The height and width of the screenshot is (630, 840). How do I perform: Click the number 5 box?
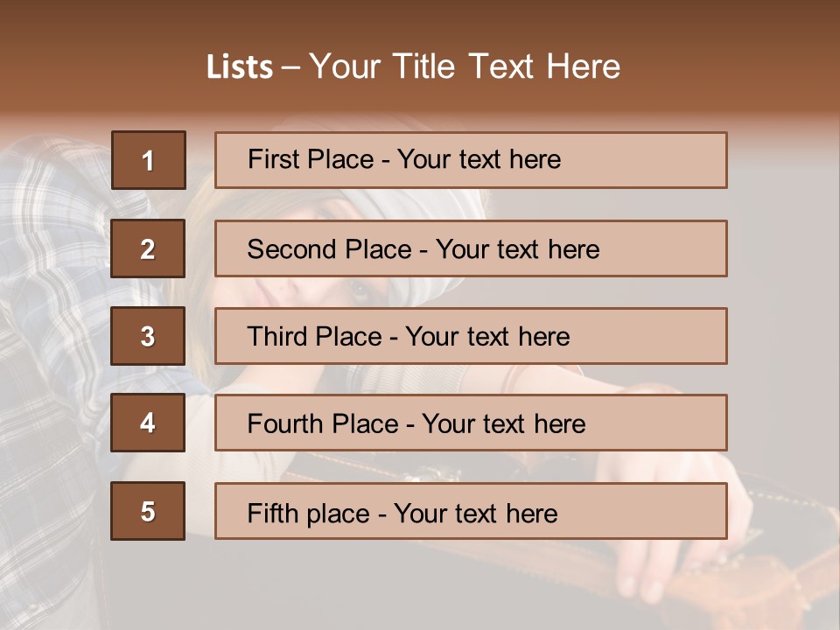[x=148, y=510]
